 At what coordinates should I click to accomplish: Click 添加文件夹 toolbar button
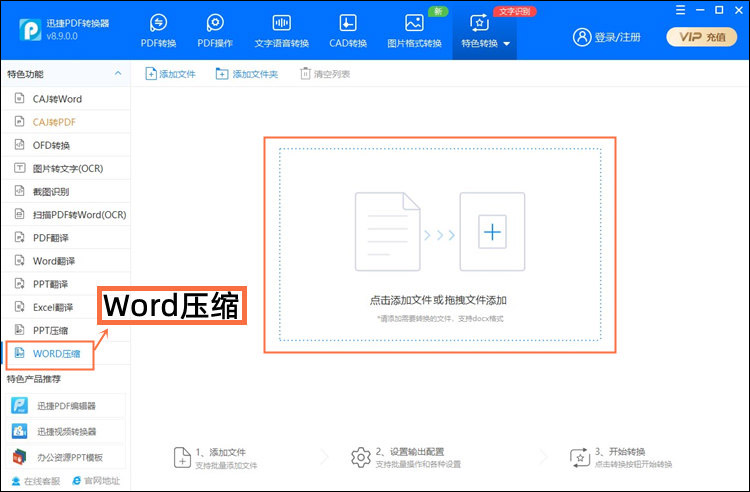pyautogui.click(x=247, y=74)
